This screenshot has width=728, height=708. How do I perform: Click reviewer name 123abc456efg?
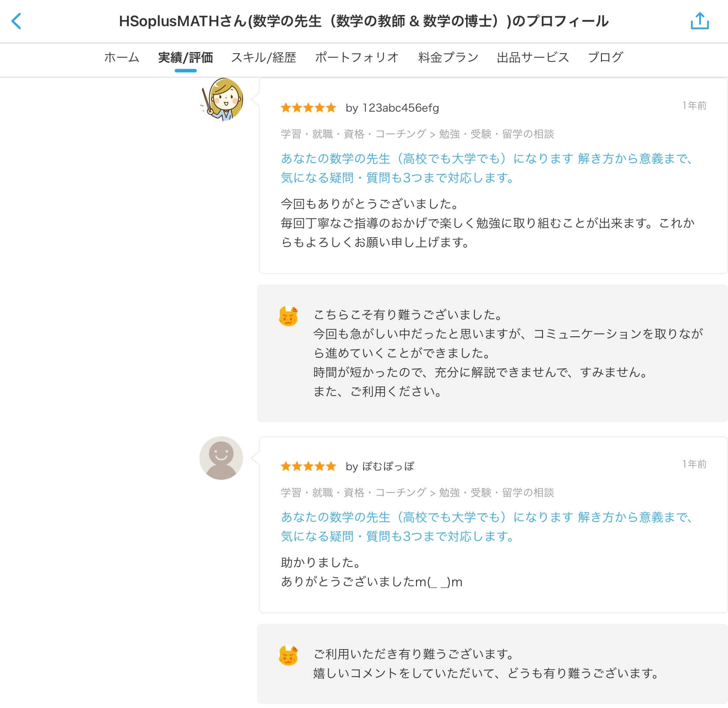[x=401, y=108]
